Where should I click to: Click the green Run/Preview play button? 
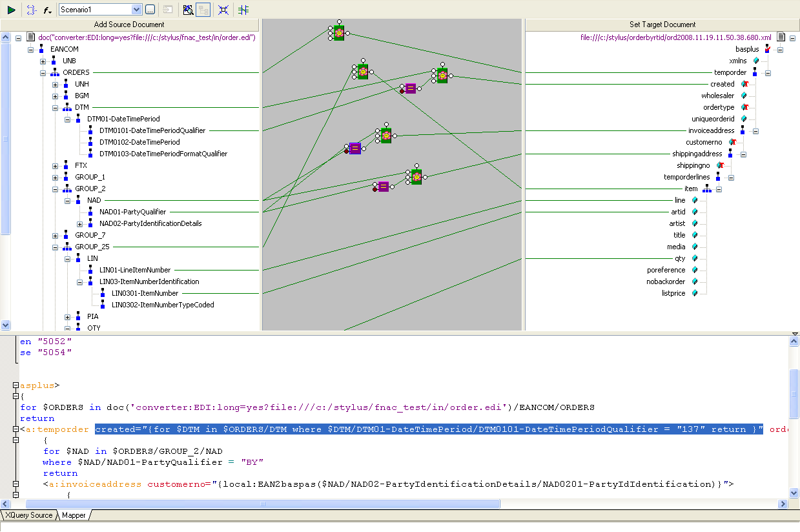click(11, 10)
